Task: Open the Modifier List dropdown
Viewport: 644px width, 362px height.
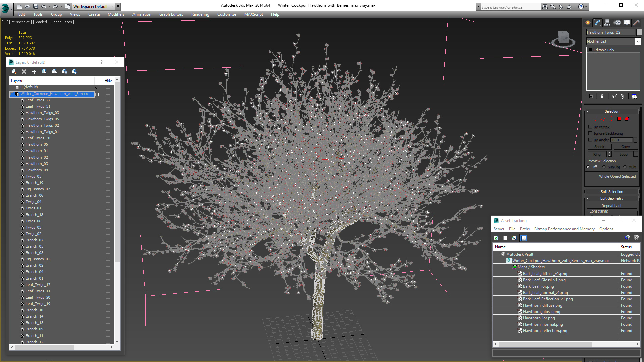Action: (638, 41)
